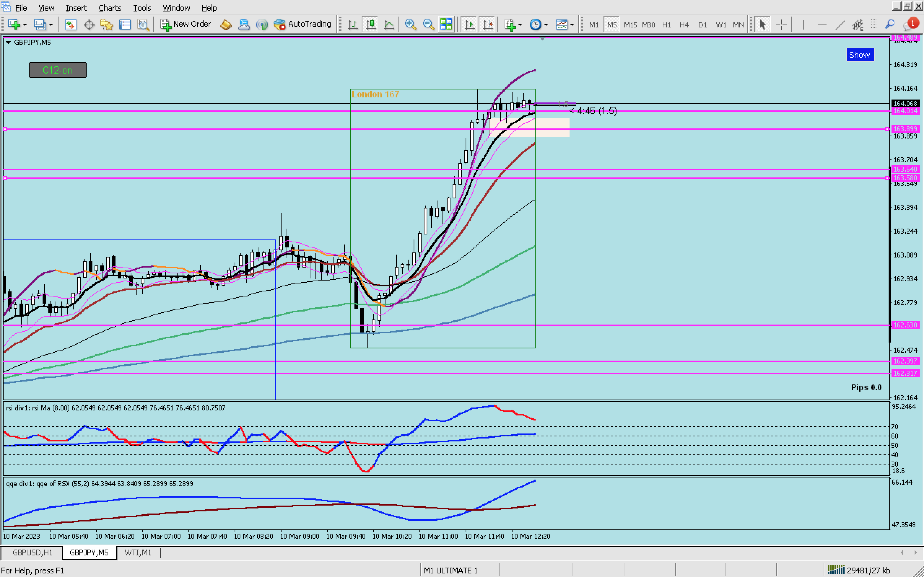Image resolution: width=924 pixels, height=577 pixels.
Task: Open the Periodicity clock dropdown arrow
Action: [546, 25]
